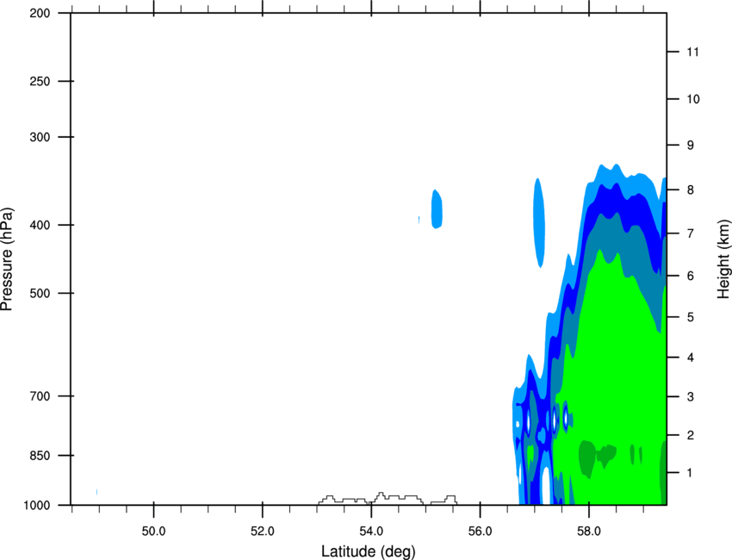
Task: Click the 'Pressure (hPa)' axis title
Action: point(7,259)
